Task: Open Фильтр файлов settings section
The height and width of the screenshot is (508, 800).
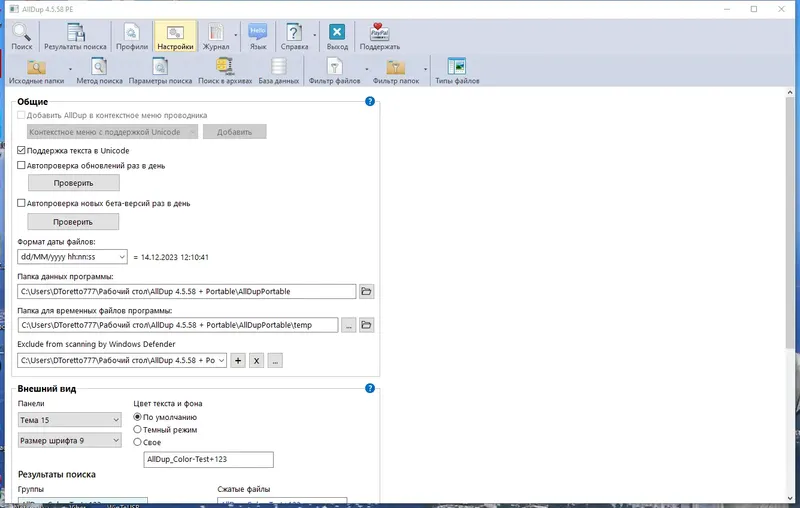Action: click(x=334, y=71)
